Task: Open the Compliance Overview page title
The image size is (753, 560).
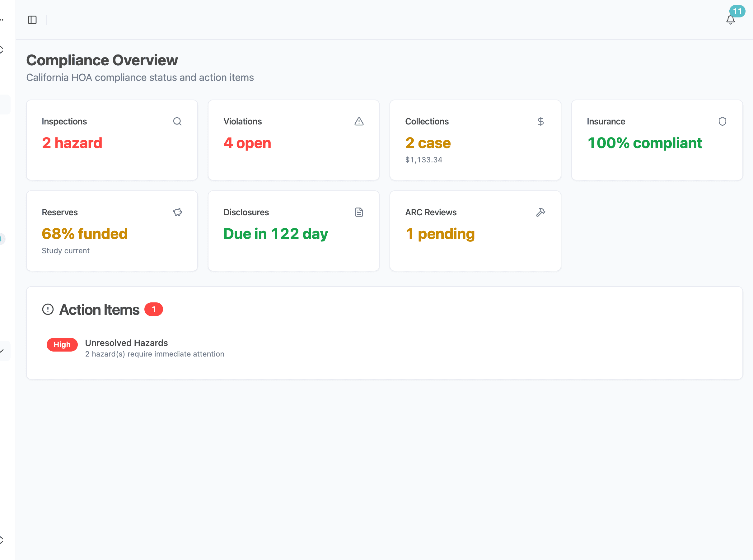Action: (102, 60)
